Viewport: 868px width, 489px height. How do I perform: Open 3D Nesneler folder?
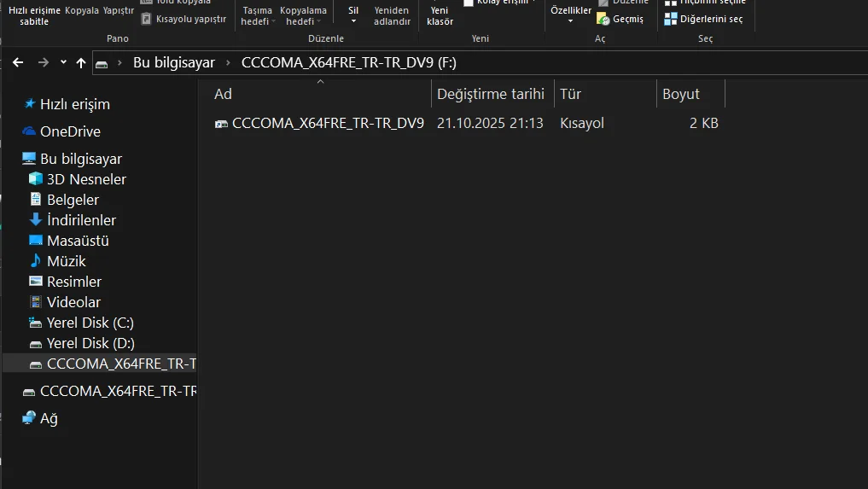[x=86, y=179]
